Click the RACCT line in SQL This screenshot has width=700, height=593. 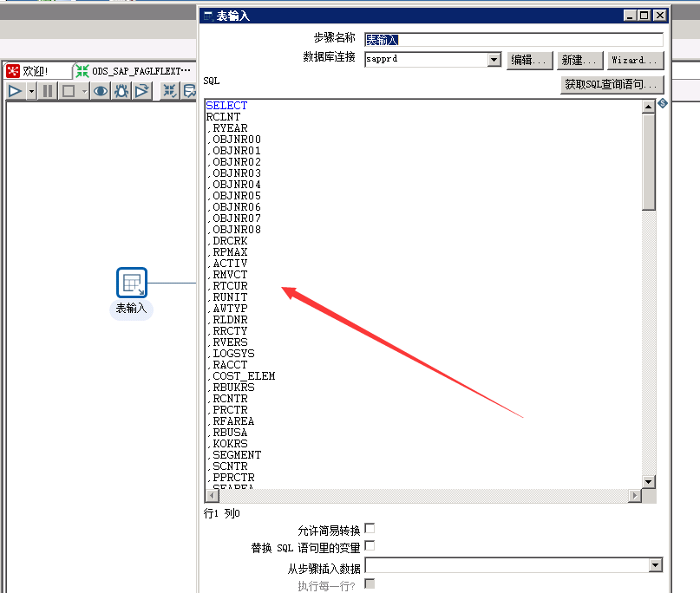[227, 364]
